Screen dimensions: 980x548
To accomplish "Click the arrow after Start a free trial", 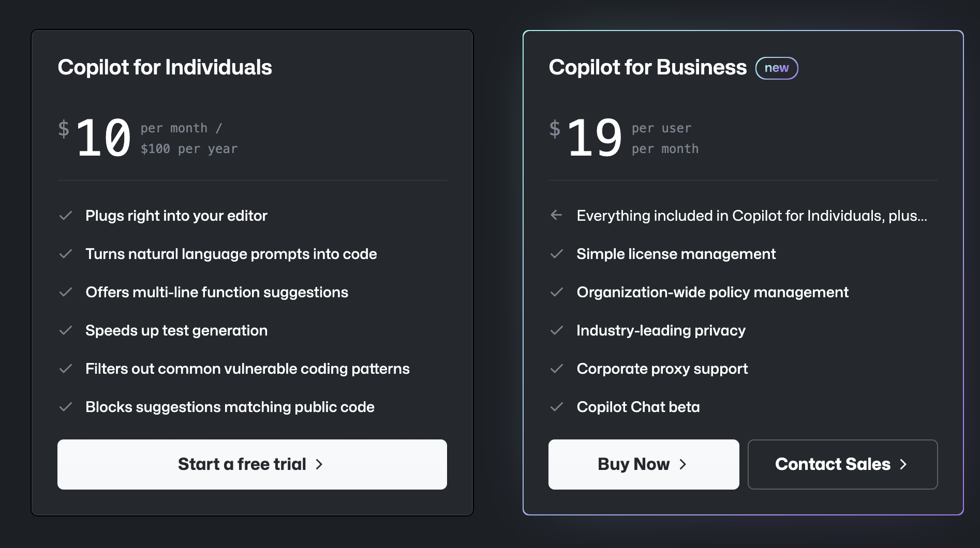I will (319, 464).
